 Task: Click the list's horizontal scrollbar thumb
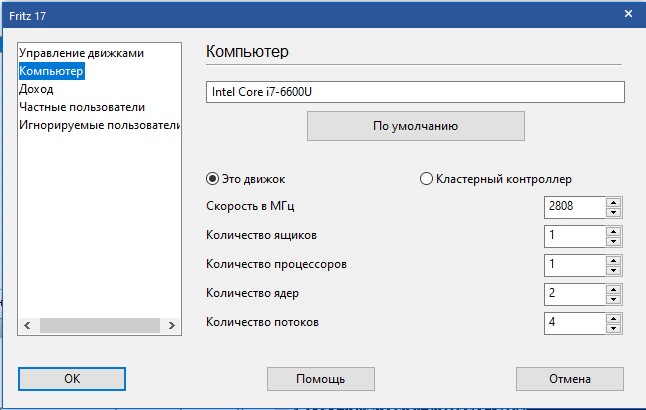pyautogui.click(x=100, y=326)
